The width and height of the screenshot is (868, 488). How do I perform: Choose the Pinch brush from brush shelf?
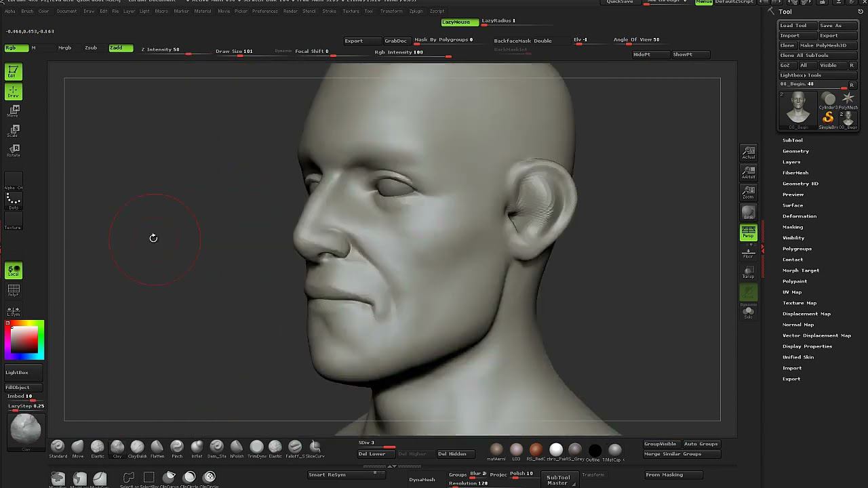pyautogui.click(x=177, y=447)
